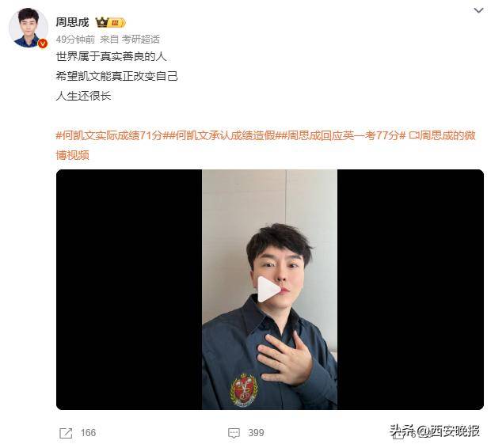Open the repost share icon
This screenshot has width=491, height=448.
tap(66, 433)
